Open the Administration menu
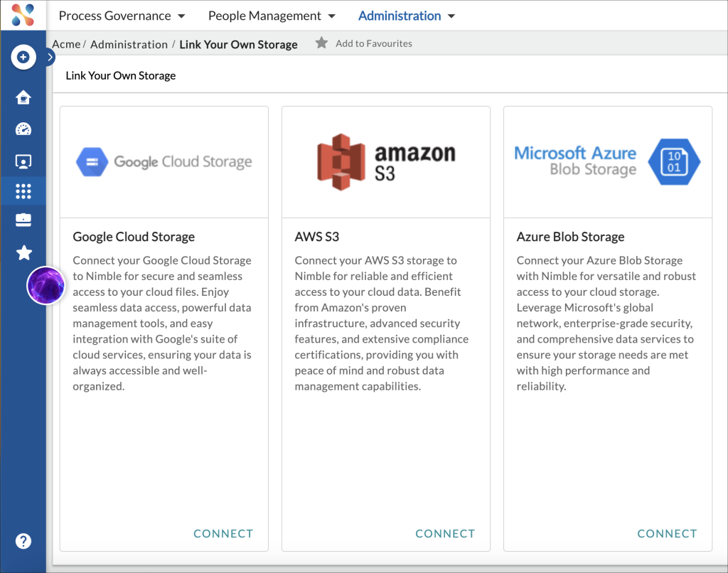 (x=400, y=16)
